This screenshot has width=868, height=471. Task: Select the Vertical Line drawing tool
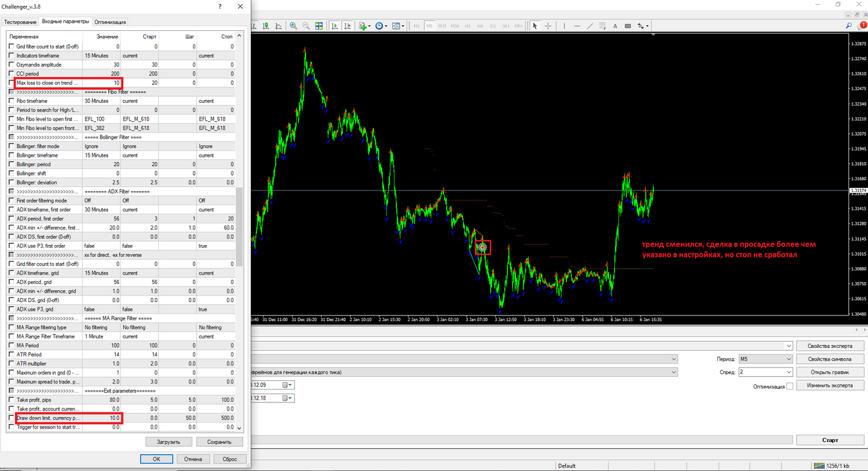565,26
